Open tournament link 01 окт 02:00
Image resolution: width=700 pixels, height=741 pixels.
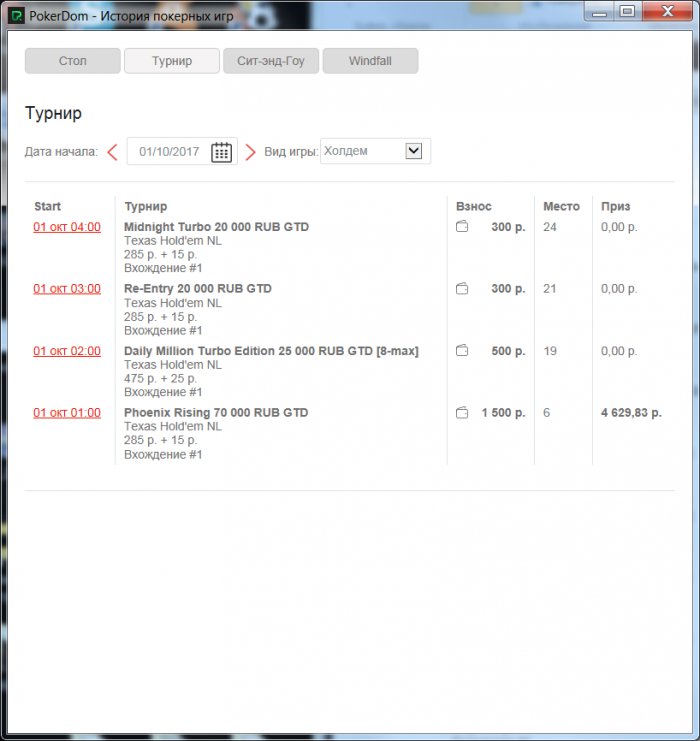coord(67,351)
